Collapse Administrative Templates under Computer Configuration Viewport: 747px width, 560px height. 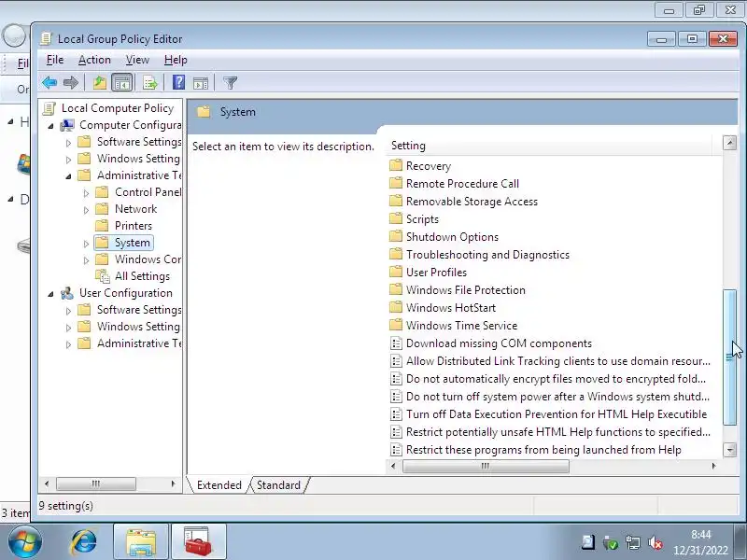click(68, 176)
